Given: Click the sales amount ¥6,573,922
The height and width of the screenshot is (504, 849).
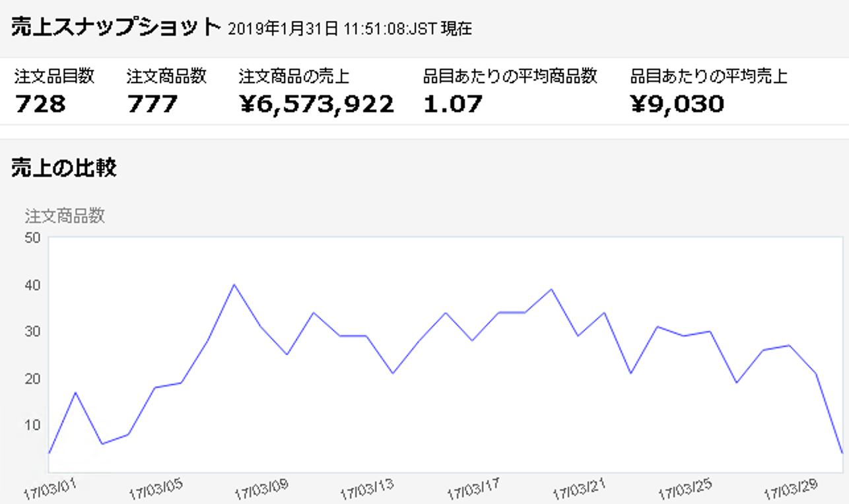Looking at the screenshot, I should 316,104.
